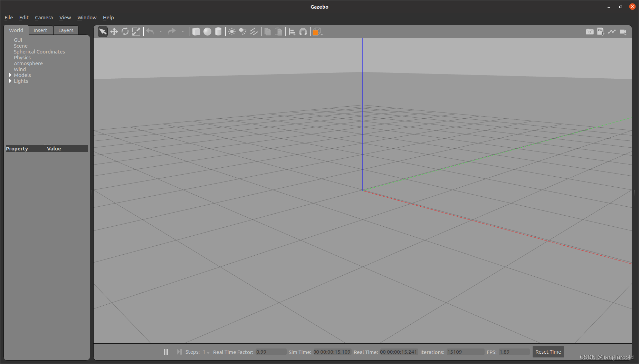Viewport: 639px width, 364px height.
Task: Click the redo arrow
Action: click(172, 32)
